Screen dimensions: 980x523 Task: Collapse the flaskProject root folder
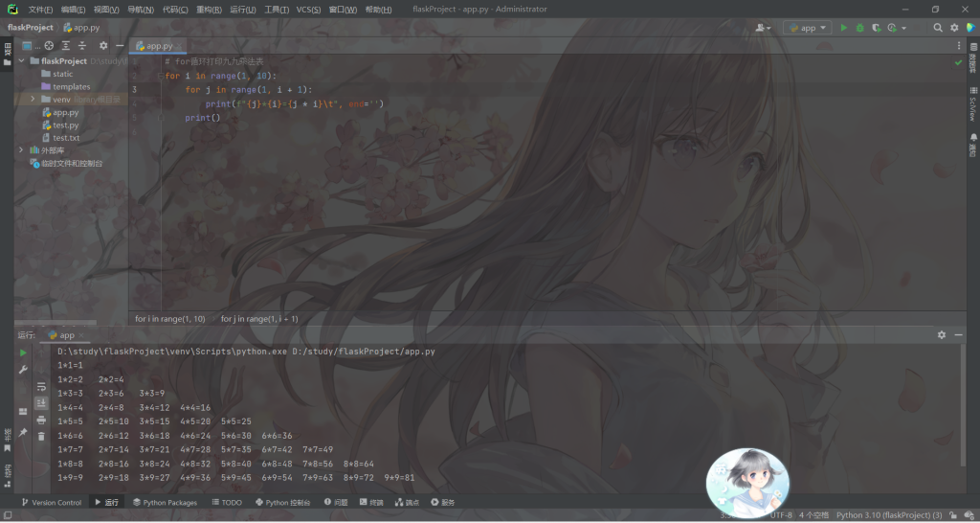[x=21, y=61]
